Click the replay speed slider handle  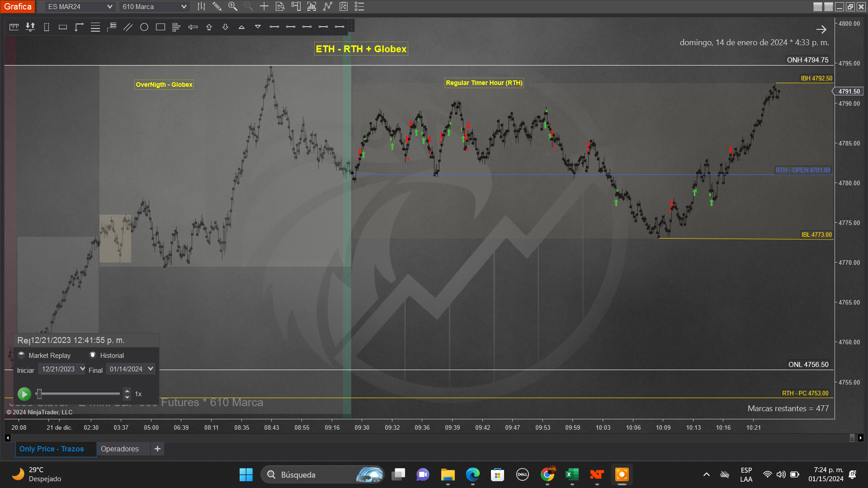click(39, 394)
